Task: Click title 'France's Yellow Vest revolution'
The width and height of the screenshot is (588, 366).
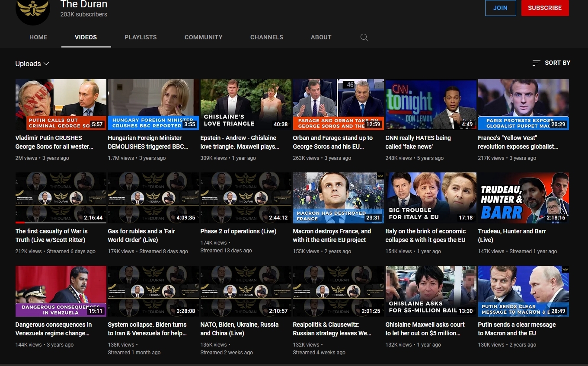Action: tap(518, 142)
